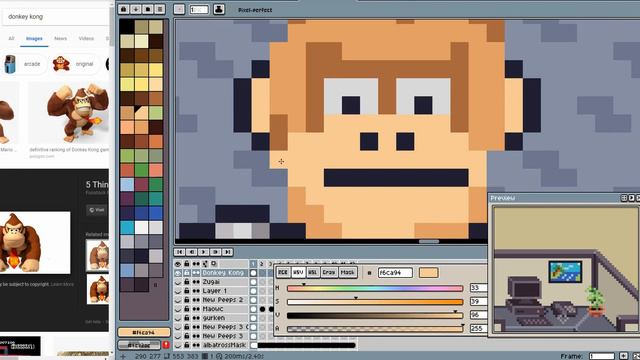Viewport: 640px width, 360px height.
Task: Select the gurken layer
Action: [x=224, y=318]
